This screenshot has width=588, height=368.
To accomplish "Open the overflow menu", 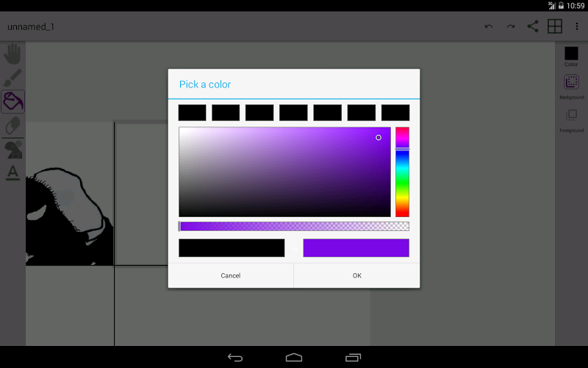I will tap(577, 26).
